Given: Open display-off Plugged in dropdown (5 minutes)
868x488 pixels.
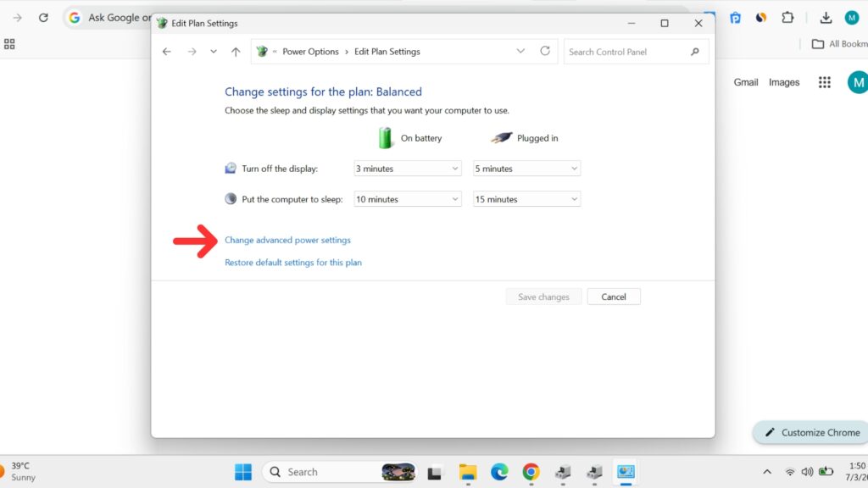Looking at the screenshot, I should (x=526, y=169).
